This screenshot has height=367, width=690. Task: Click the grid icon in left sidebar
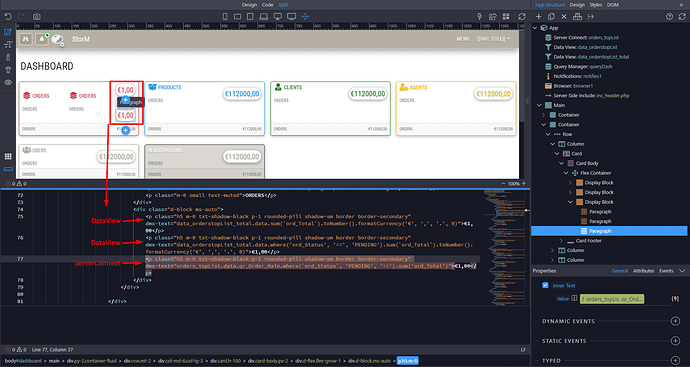(8, 156)
